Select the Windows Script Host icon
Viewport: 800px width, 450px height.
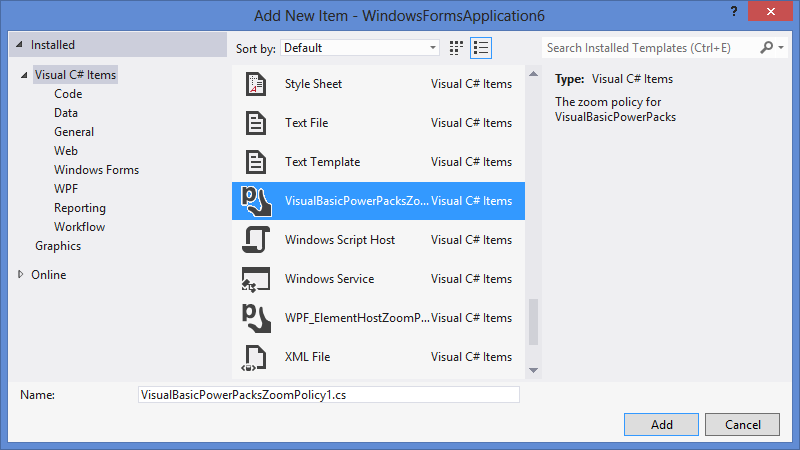pos(255,240)
